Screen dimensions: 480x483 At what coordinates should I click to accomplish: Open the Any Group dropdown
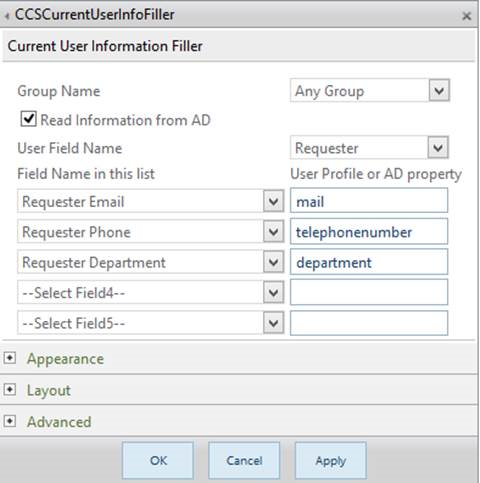pyautogui.click(x=370, y=90)
